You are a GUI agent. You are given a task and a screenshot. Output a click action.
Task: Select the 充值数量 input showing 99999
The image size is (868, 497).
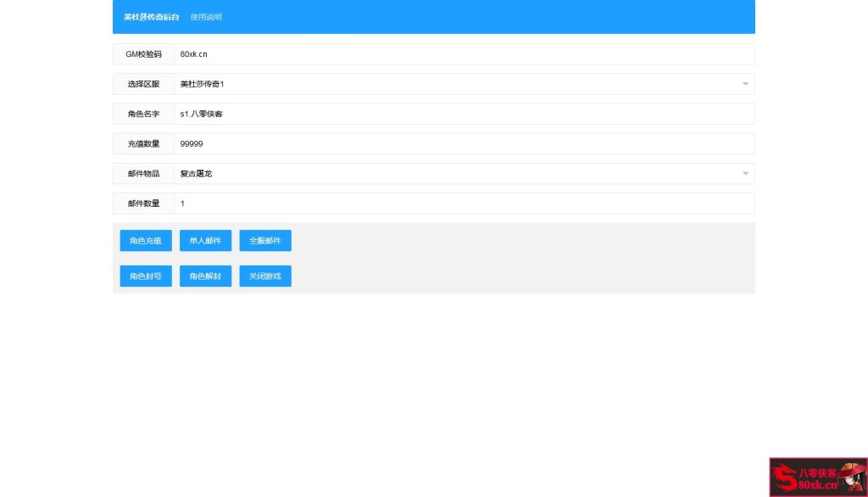coord(463,144)
